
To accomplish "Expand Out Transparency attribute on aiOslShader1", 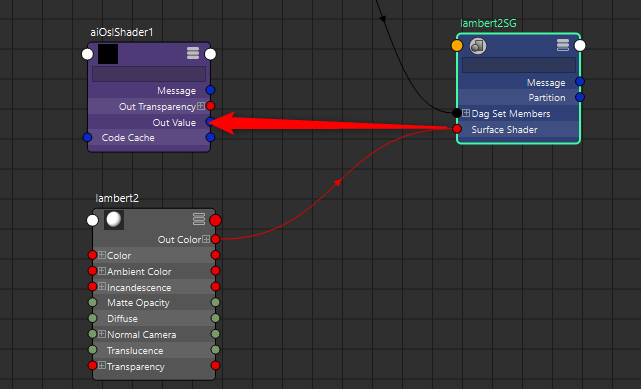I will 201,106.
